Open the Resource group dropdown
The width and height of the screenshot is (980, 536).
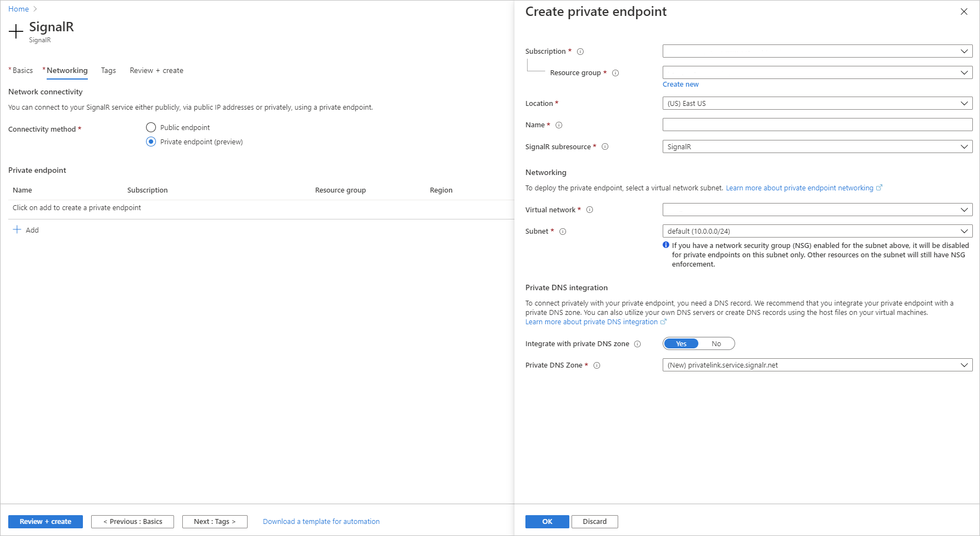817,72
